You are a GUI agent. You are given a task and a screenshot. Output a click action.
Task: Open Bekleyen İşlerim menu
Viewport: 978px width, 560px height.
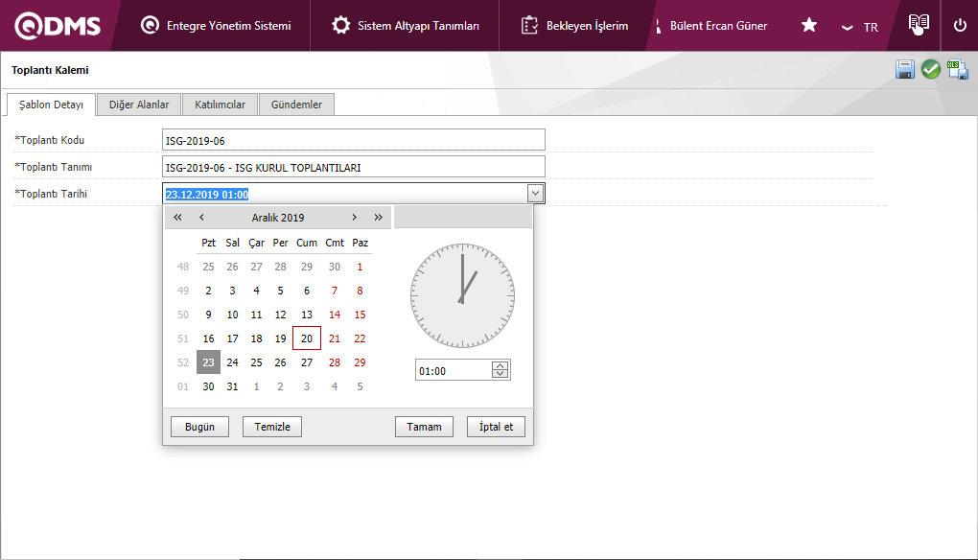(x=574, y=26)
